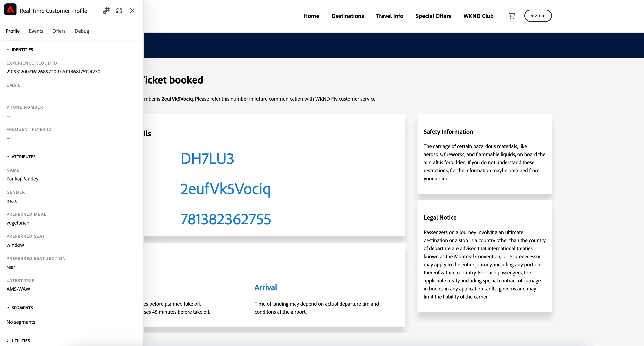Click latest trip value AMS-WAW

pos(18,289)
